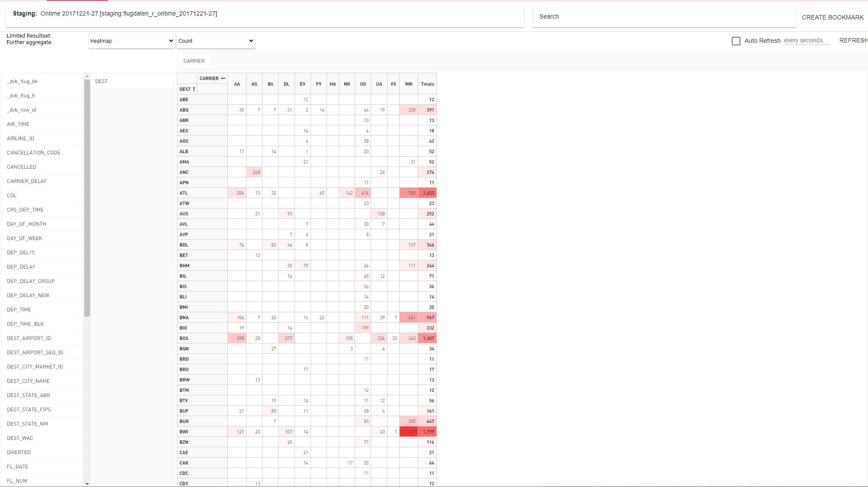Select the AIRLINE_ID field in the list
The height and width of the screenshot is (487, 868).
tap(20, 138)
